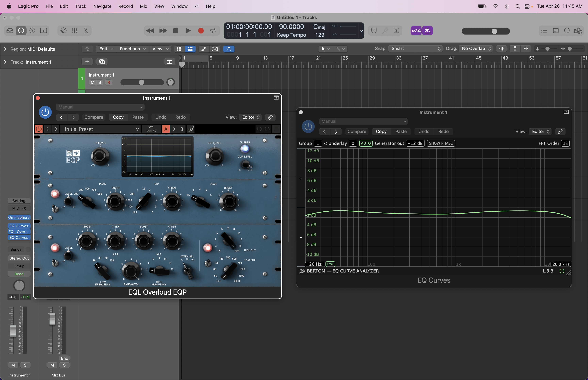
Task: Open the Functions menu in Tracks area
Action: point(133,49)
